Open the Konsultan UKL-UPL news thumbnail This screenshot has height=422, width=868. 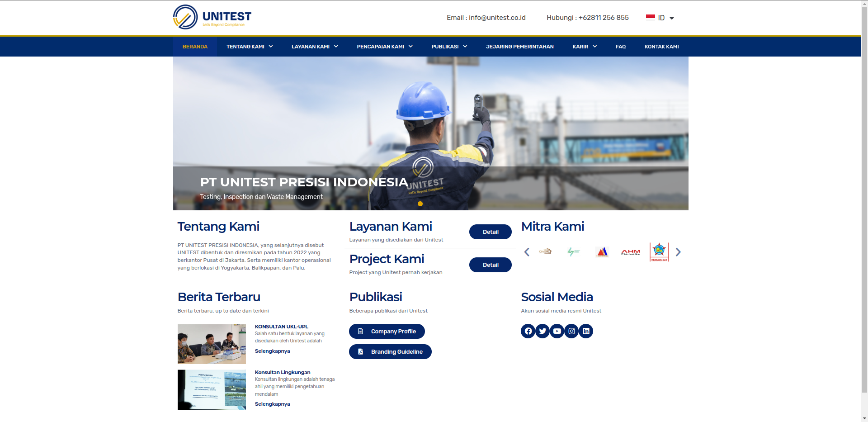[212, 344]
